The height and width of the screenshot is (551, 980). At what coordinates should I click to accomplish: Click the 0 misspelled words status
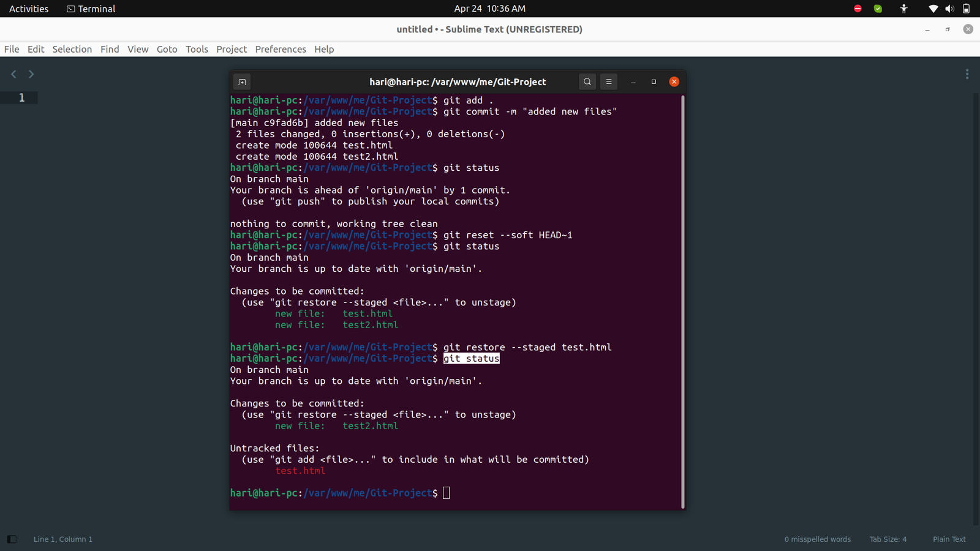[817, 539]
